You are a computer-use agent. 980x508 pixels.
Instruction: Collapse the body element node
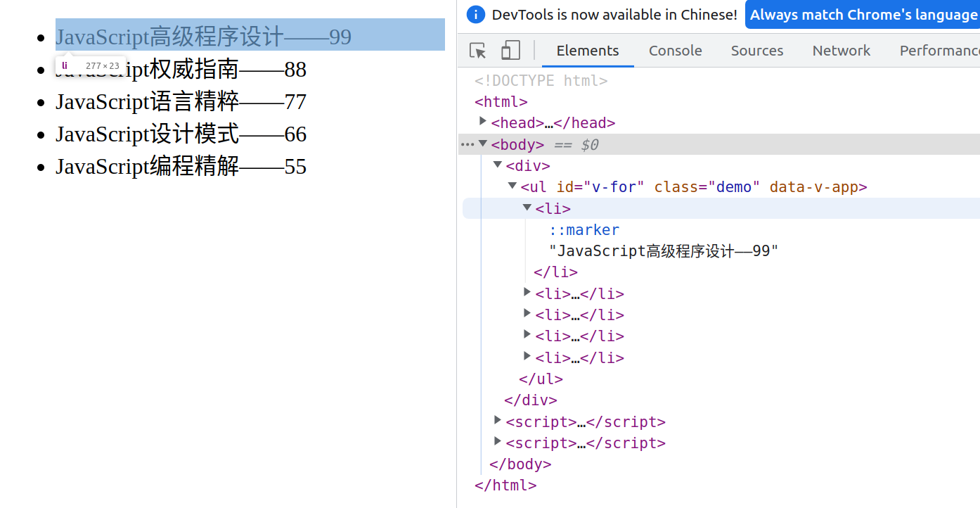(x=483, y=144)
